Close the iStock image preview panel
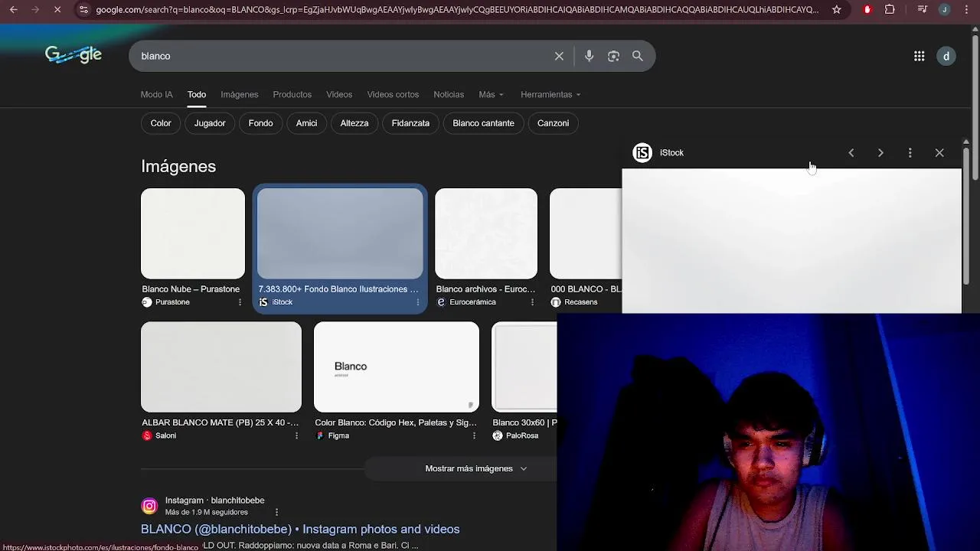This screenshot has height=551, width=980. click(x=939, y=153)
